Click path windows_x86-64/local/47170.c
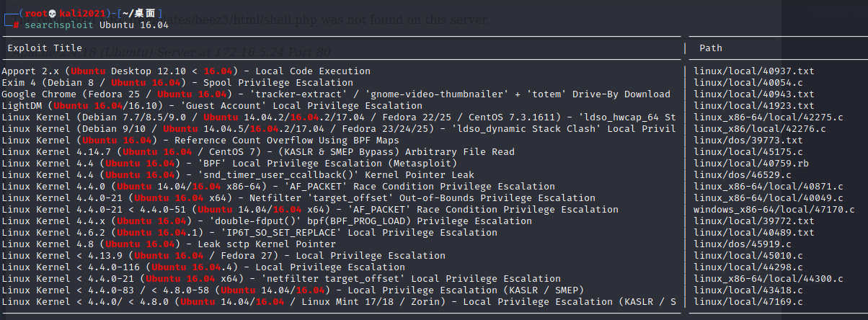868x320 pixels. (x=774, y=210)
